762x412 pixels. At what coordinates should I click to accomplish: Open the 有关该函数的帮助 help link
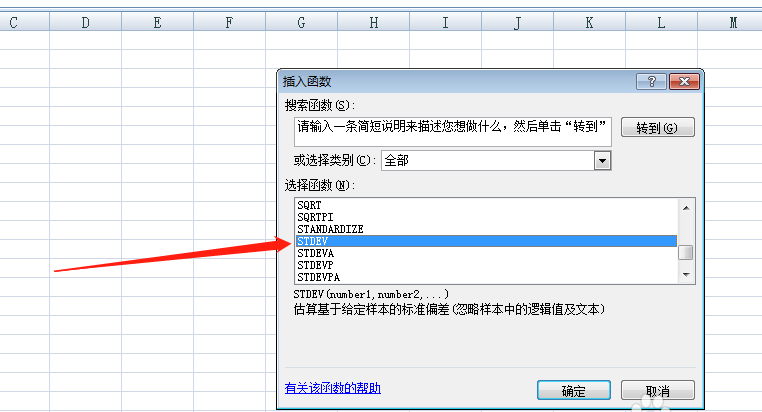(332, 388)
